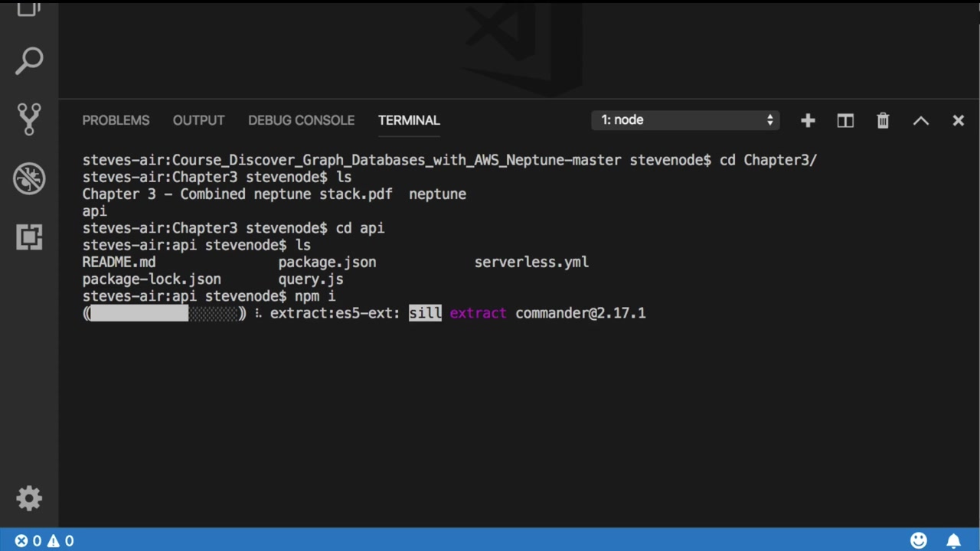Click 'package.json' in the terminal output
980x551 pixels.
point(327,262)
